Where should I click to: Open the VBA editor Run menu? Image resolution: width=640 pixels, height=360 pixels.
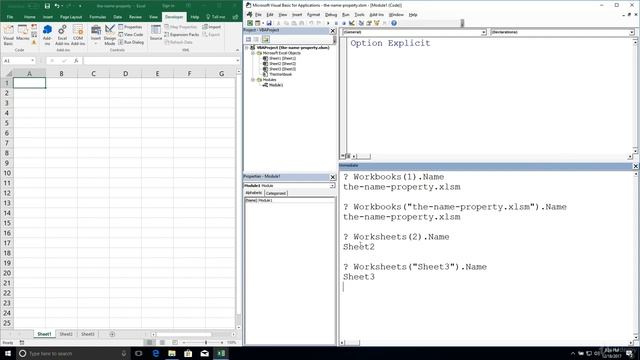tap(345, 15)
